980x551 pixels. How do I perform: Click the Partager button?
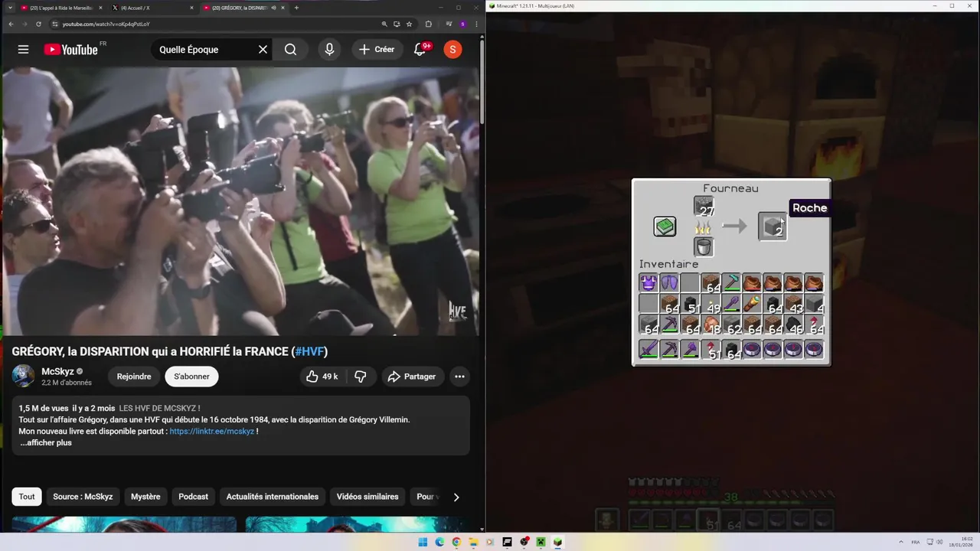(412, 377)
